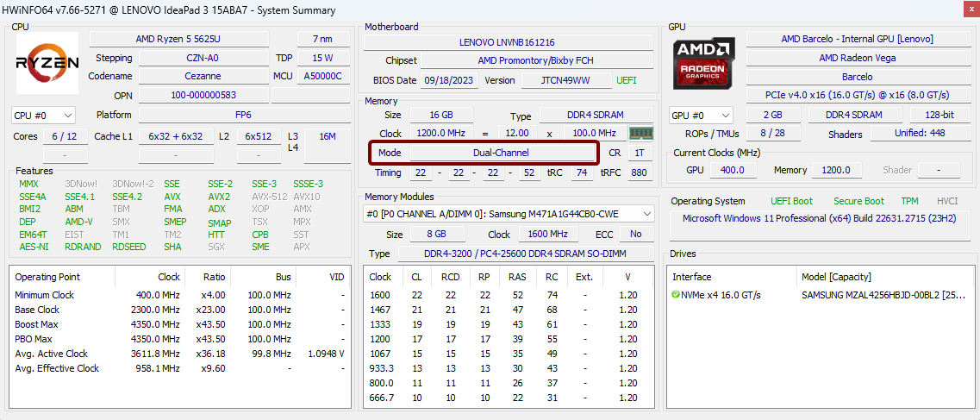Select the DDR4-3200 / PC4-25600 type field
The height and width of the screenshot is (420, 980).
click(525, 254)
